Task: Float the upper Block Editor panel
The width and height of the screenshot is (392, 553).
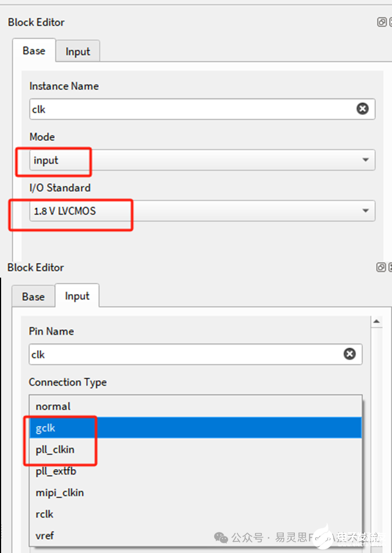Action: [382, 22]
